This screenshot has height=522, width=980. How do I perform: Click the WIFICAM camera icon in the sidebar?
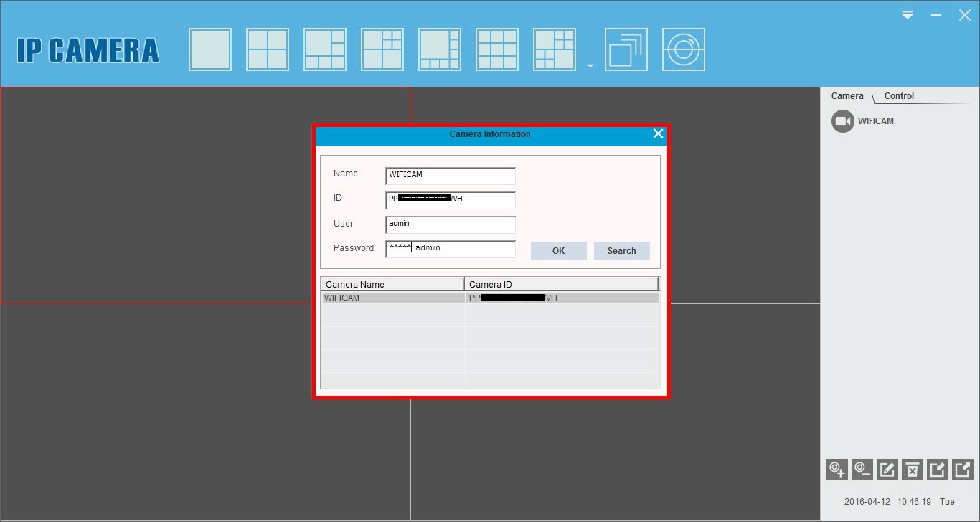click(x=842, y=120)
